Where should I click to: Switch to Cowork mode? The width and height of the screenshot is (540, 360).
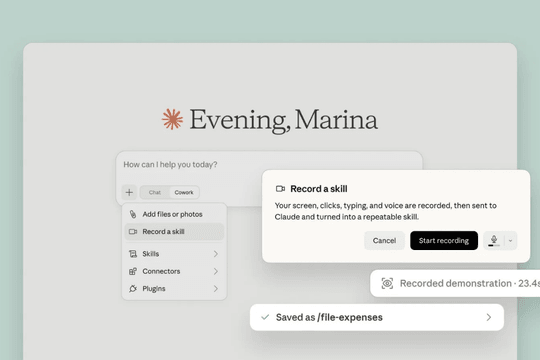(x=184, y=192)
